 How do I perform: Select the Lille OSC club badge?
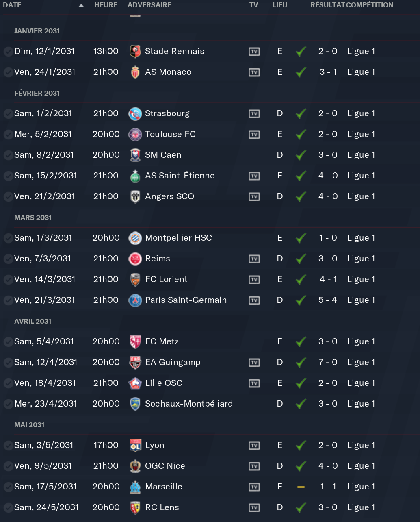135,383
